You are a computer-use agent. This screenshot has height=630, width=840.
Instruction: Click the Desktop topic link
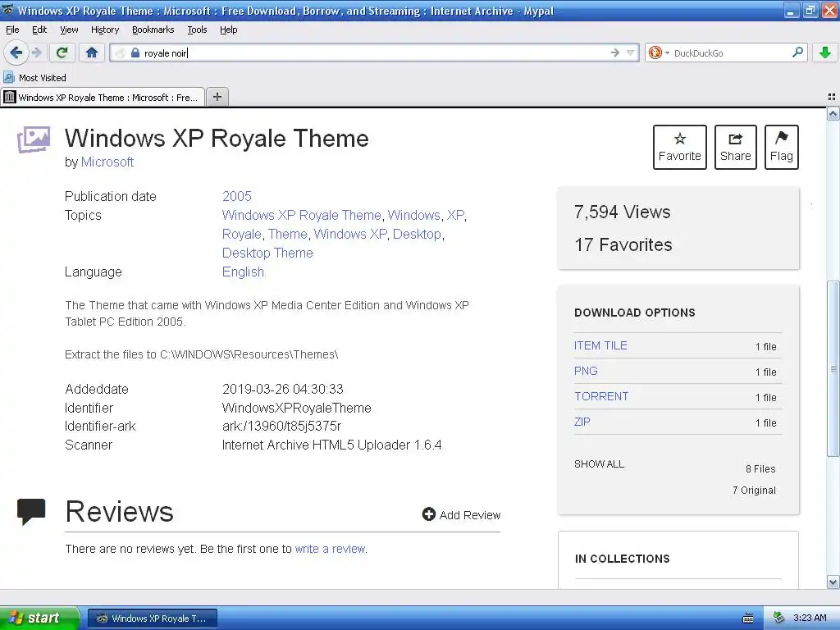pyautogui.click(x=417, y=234)
